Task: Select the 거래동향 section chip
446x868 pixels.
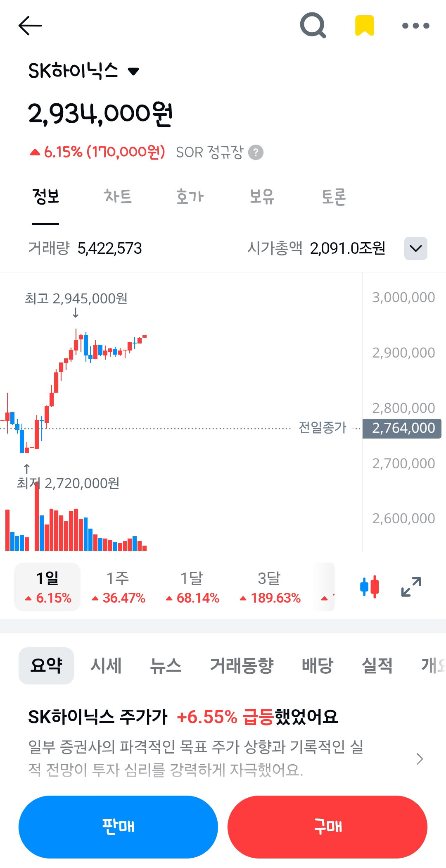Action: (x=242, y=666)
